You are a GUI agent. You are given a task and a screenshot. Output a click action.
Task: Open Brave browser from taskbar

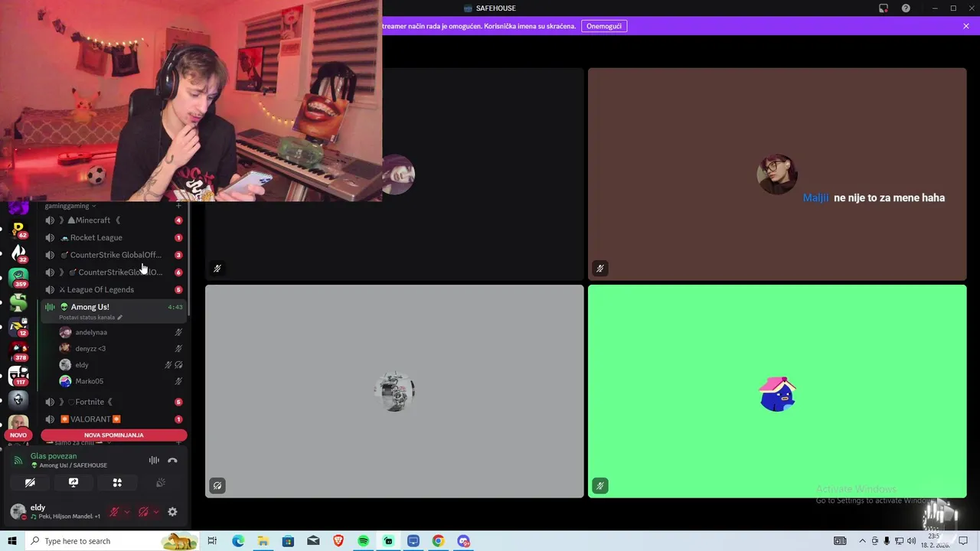(x=338, y=541)
